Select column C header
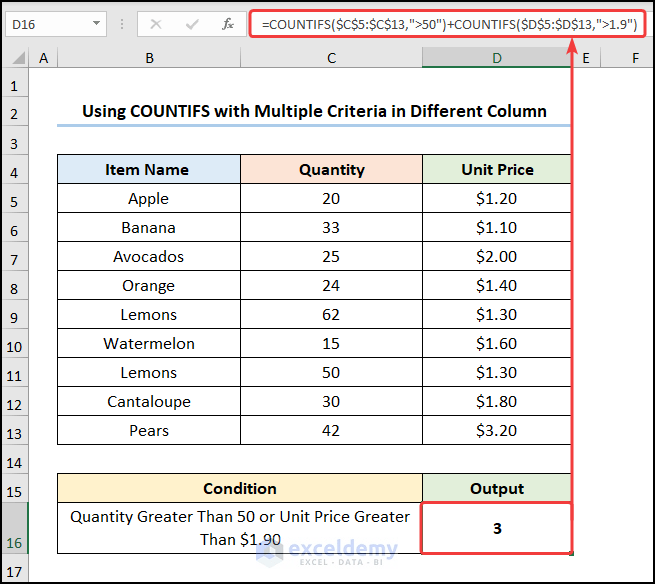The image size is (655, 584). [x=331, y=58]
